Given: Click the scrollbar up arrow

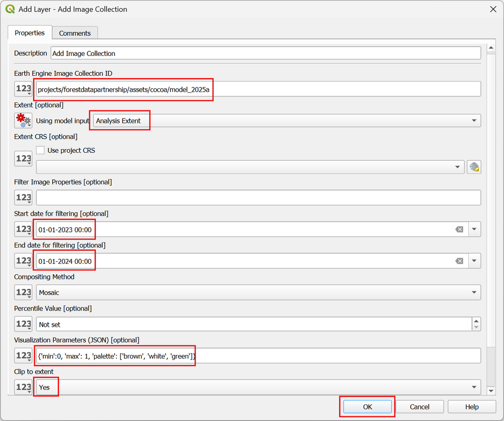Looking at the screenshot, I should pyautogui.click(x=491, y=48).
